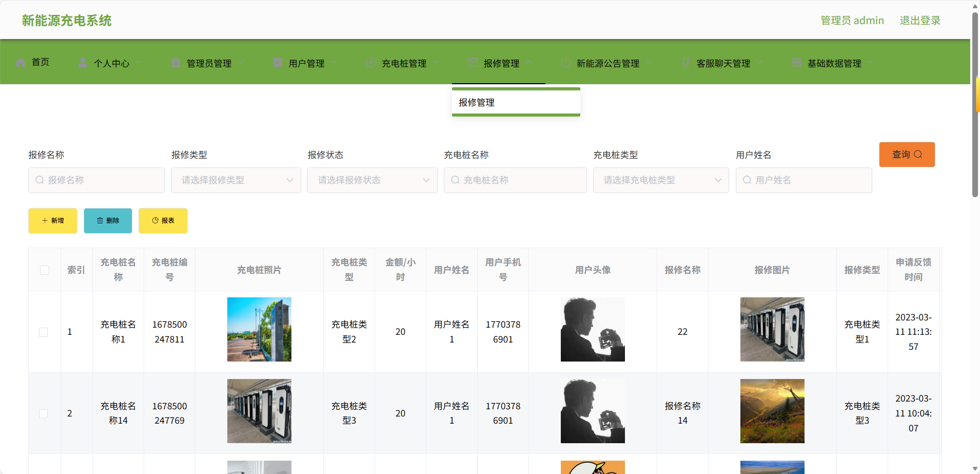The width and height of the screenshot is (980, 474).
Task: Click the 退出登录 link
Action: 920,21
